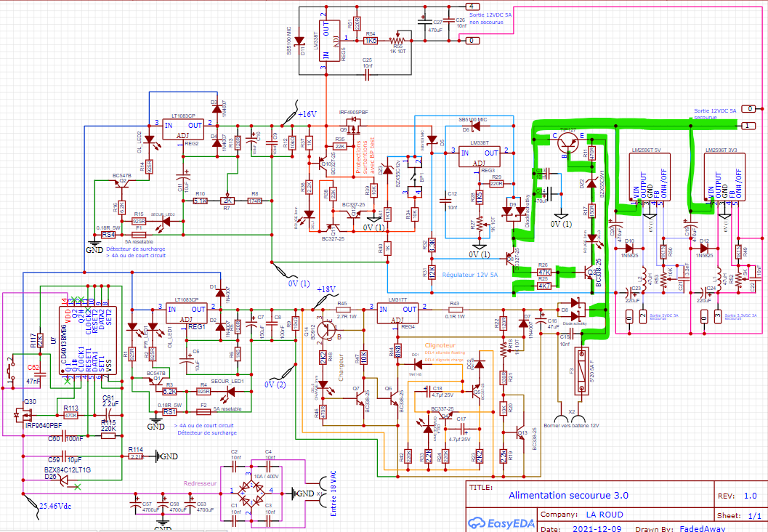768x532 pixels.
Task: Select the R26 47K resistor
Action: (x=544, y=272)
